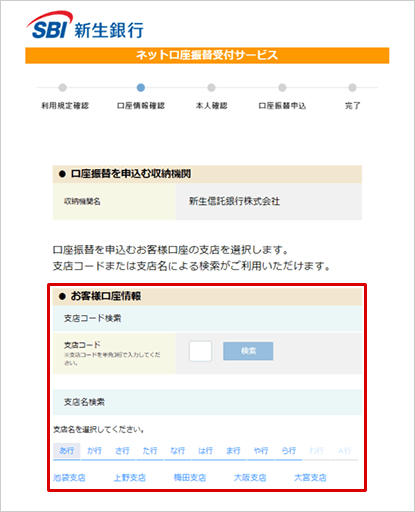Click the 利用規定確認 step circle

pos(62,88)
